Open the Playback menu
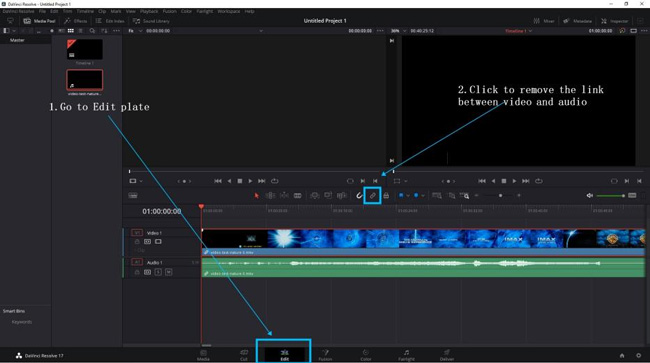Screen dimensions: 650x363 point(149,11)
